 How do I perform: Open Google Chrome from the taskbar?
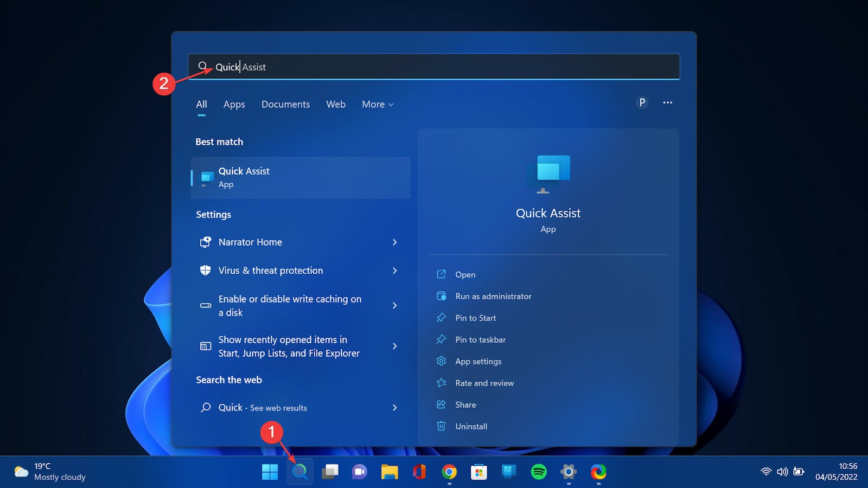(449, 472)
